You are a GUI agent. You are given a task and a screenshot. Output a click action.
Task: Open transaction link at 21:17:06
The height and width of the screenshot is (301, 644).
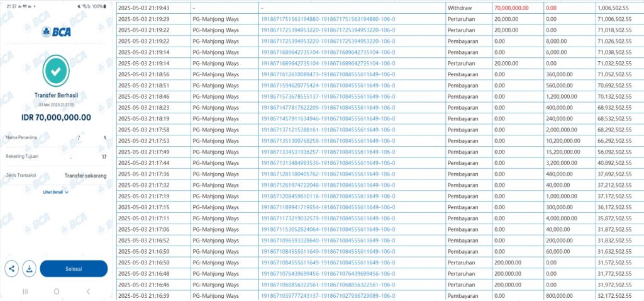328,229
